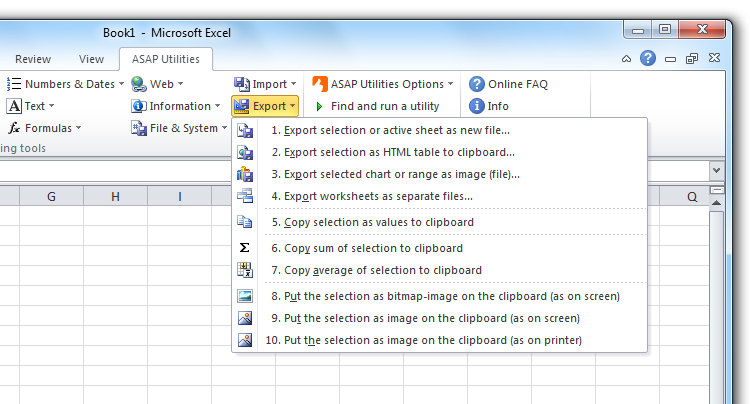Select item 10 Put selection as image (as on printer)
The image size is (750, 404).
click(x=440, y=340)
